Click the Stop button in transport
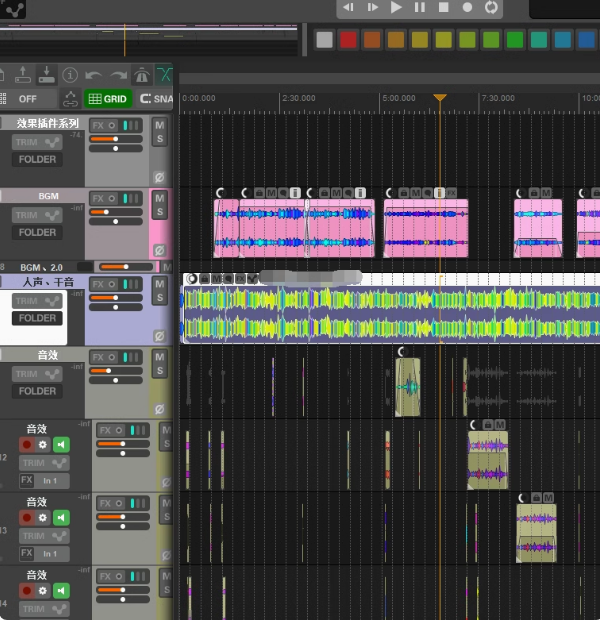This screenshot has height=621, width=600. click(444, 7)
